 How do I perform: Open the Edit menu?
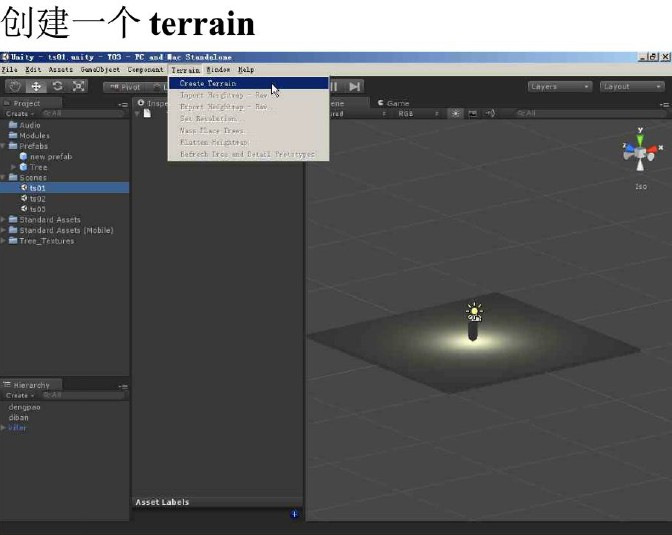(x=33, y=69)
